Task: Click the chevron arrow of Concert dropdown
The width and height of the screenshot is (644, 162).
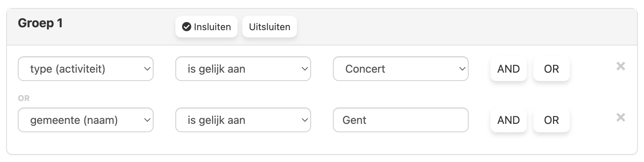Action: pos(462,69)
